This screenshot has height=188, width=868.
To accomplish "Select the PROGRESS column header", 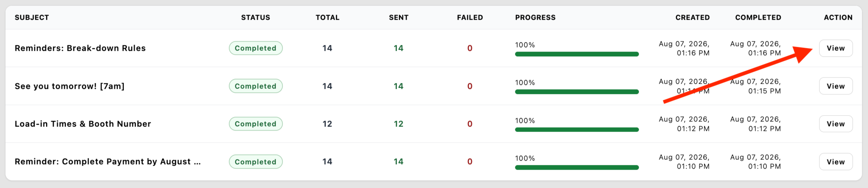I will tap(535, 18).
